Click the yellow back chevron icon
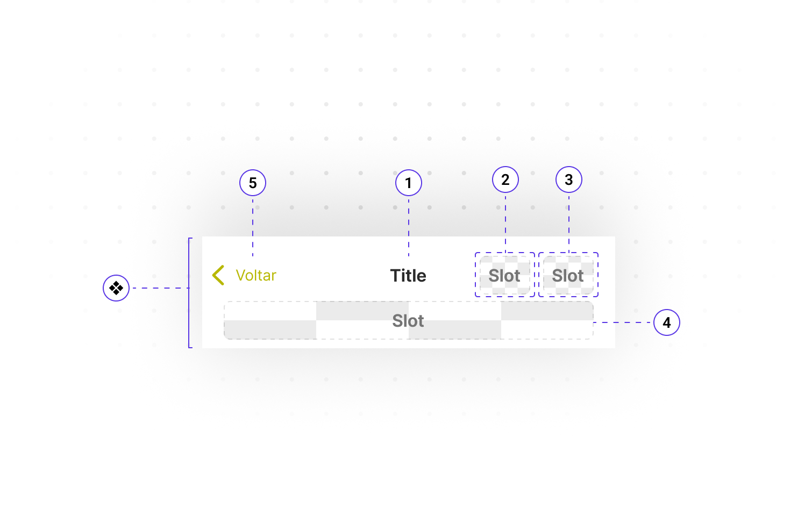This screenshot has width=812, height=517. pyautogui.click(x=218, y=275)
